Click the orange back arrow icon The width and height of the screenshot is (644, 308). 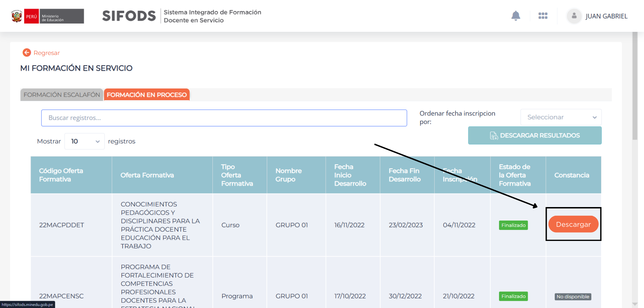tap(27, 53)
